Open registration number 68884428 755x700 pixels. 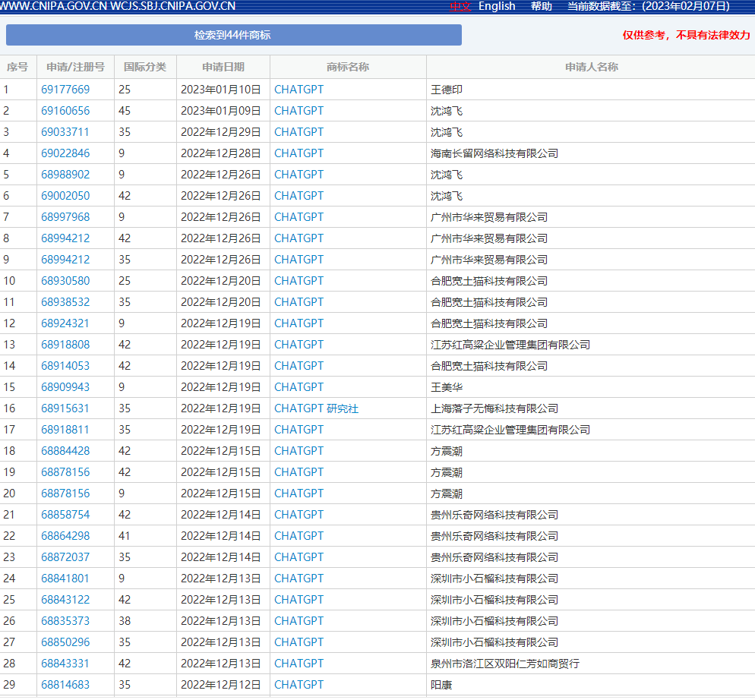coord(65,451)
